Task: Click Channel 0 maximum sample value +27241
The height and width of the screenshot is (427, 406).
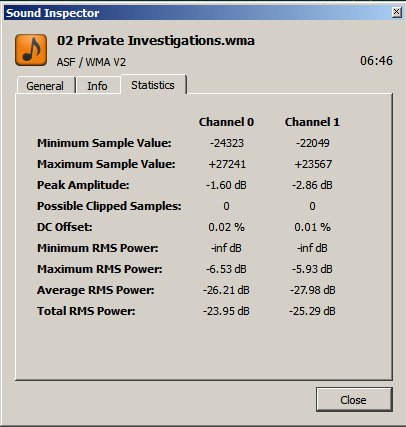Action: click(x=227, y=164)
